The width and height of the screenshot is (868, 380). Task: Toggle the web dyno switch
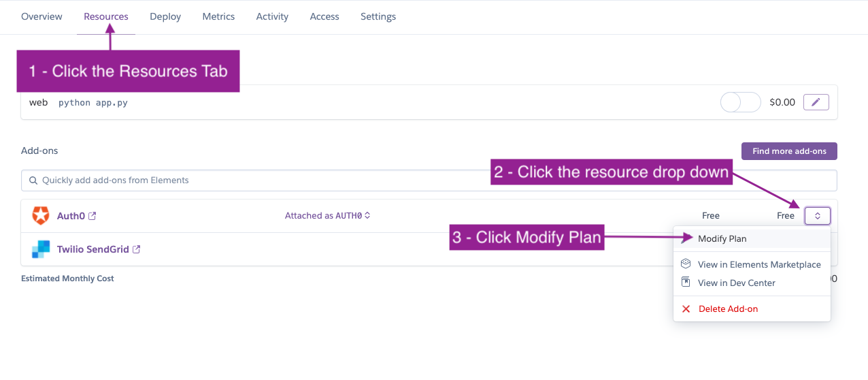pyautogui.click(x=740, y=102)
